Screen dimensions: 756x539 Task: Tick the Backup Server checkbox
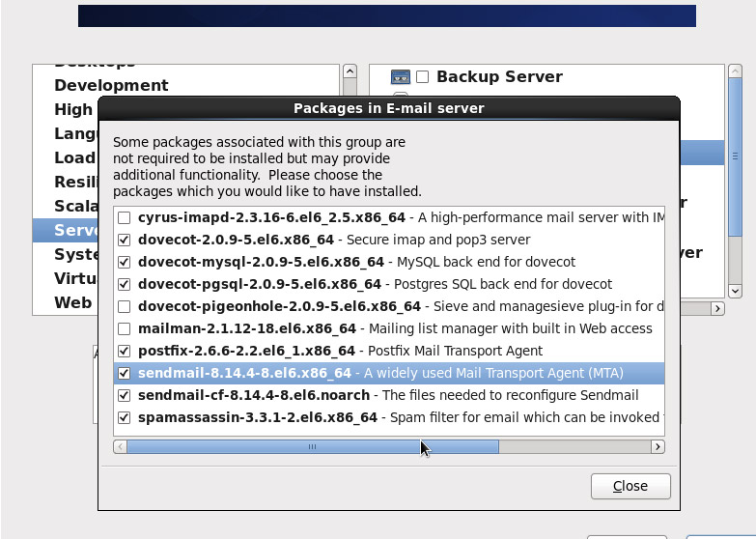(422, 76)
